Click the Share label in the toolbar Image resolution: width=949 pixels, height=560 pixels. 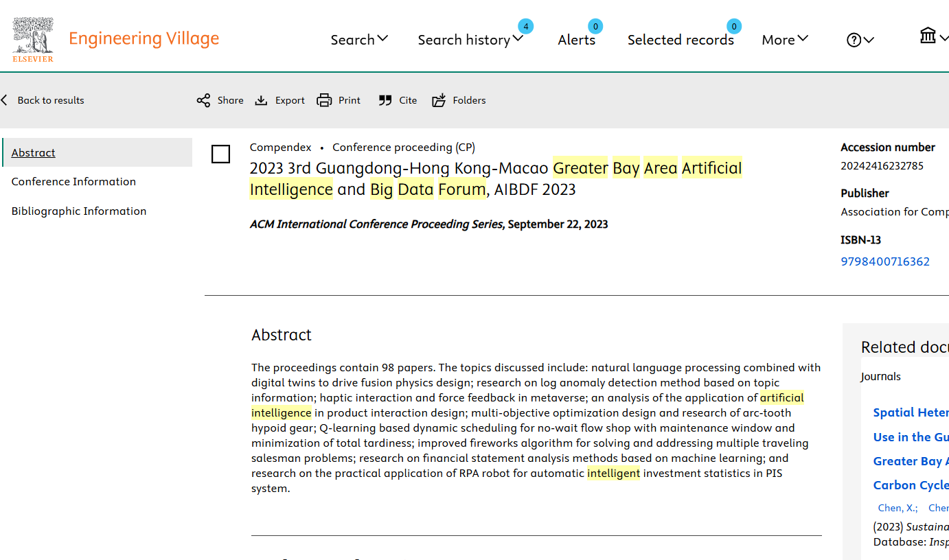coord(230,100)
